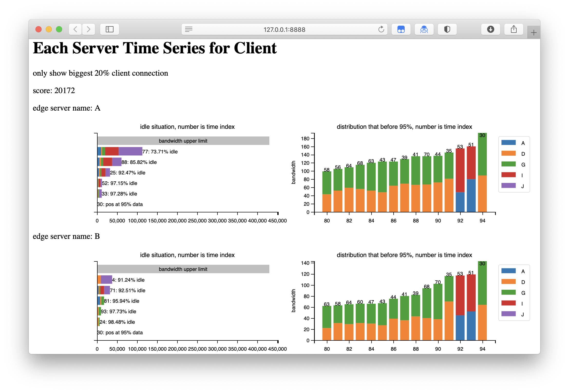Image resolution: width=569 pixels, height=392 pixels.
Task: Click the blue A legend swatch for server A
Action: click(508, 143)
